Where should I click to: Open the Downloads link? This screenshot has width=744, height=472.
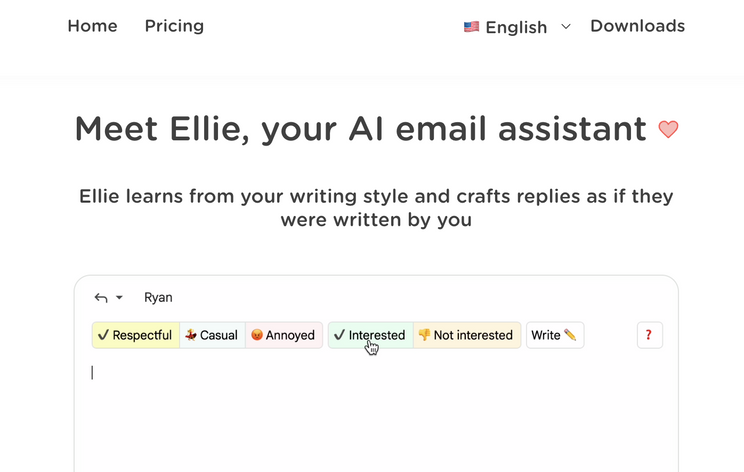pyautogui.click(x=637, y=26)
